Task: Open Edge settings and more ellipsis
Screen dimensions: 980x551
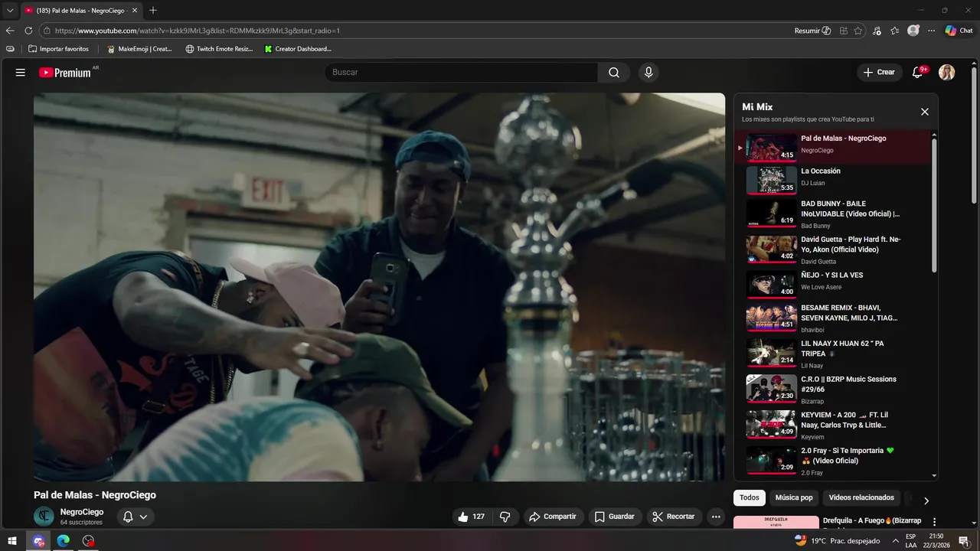Action: [x=931, y=31]
